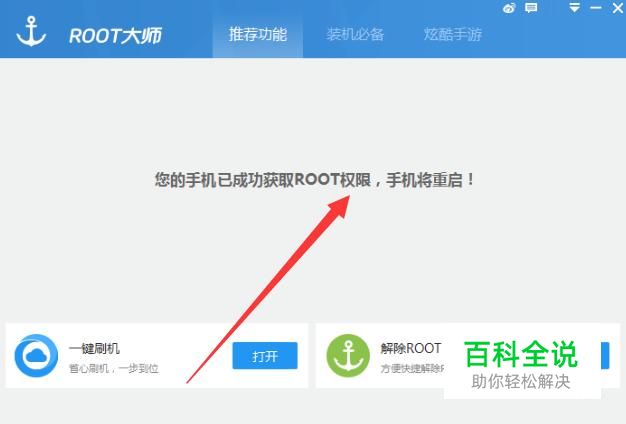Click the 解除ROOT title text
626x424 pixels.
(411, 349)
